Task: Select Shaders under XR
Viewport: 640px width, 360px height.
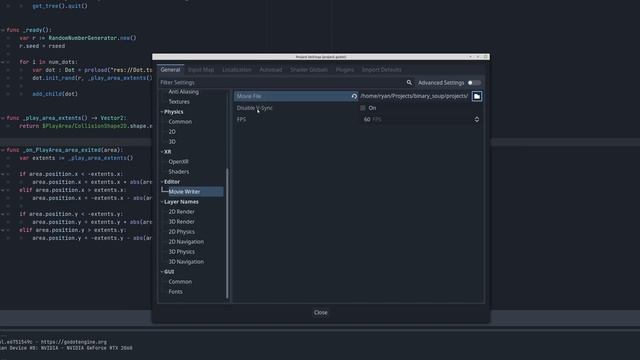Action: [179, 172]
